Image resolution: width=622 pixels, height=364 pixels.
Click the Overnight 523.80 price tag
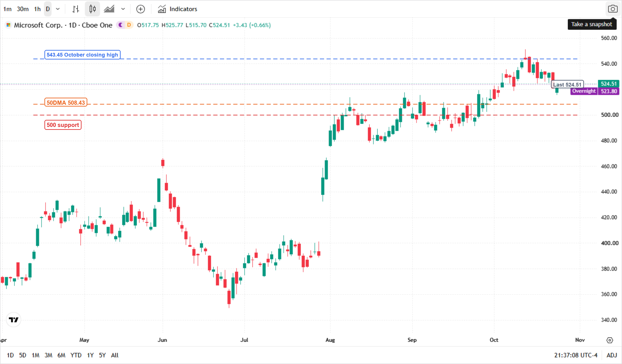click(x=595, y=91)
